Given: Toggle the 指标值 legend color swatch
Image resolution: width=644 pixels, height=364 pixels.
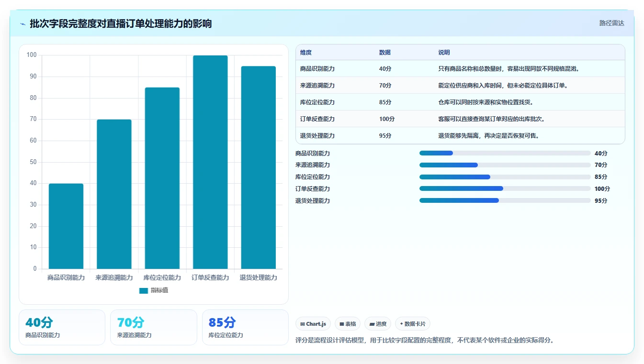Looking at the screenshot, I should click(x=144, y=290).
